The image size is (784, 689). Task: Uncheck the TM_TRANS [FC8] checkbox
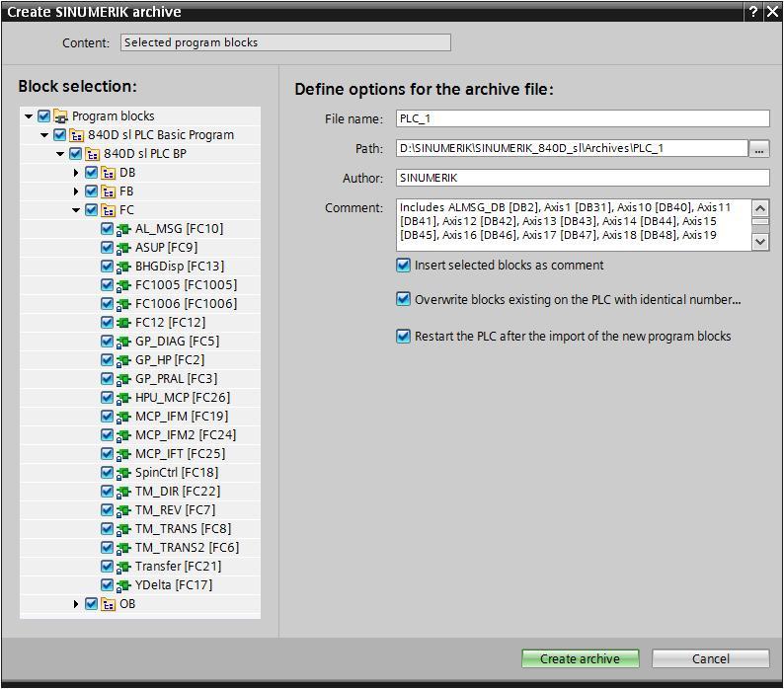107,528
